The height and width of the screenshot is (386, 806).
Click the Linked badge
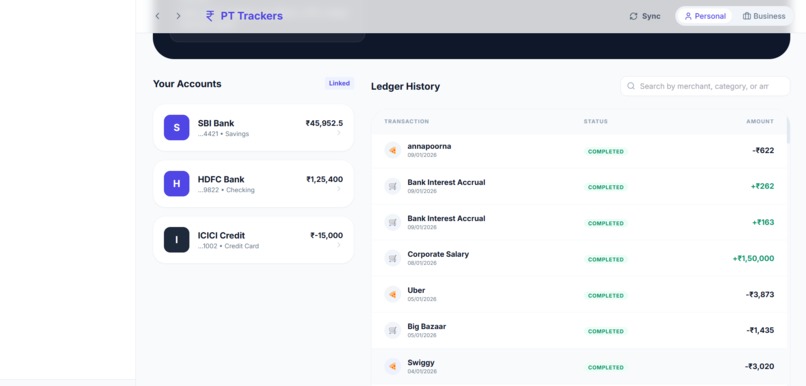[x=339, y=83]
